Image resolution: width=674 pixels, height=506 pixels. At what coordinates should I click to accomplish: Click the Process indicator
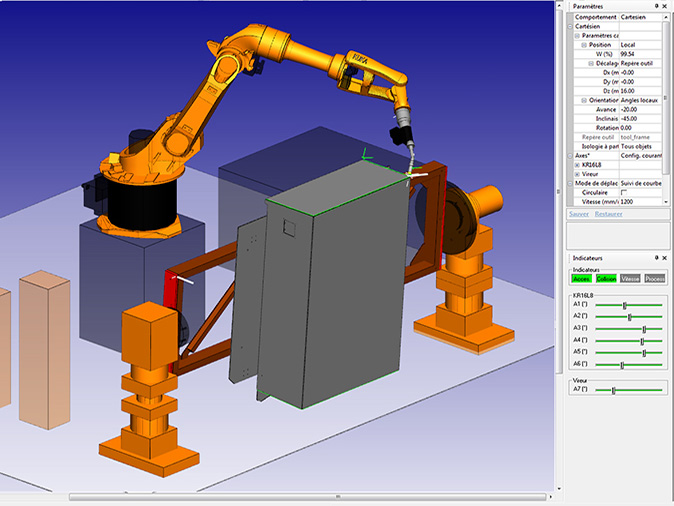[x=654, y=279]
